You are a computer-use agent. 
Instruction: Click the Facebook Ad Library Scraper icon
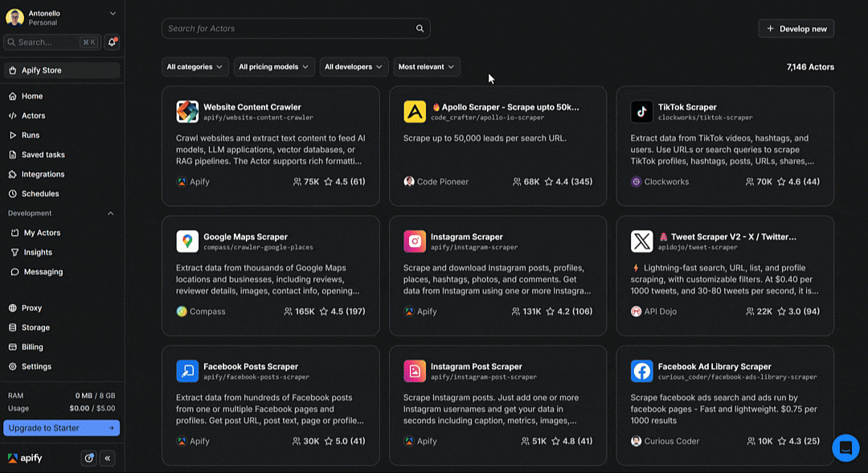coord(641,371)
